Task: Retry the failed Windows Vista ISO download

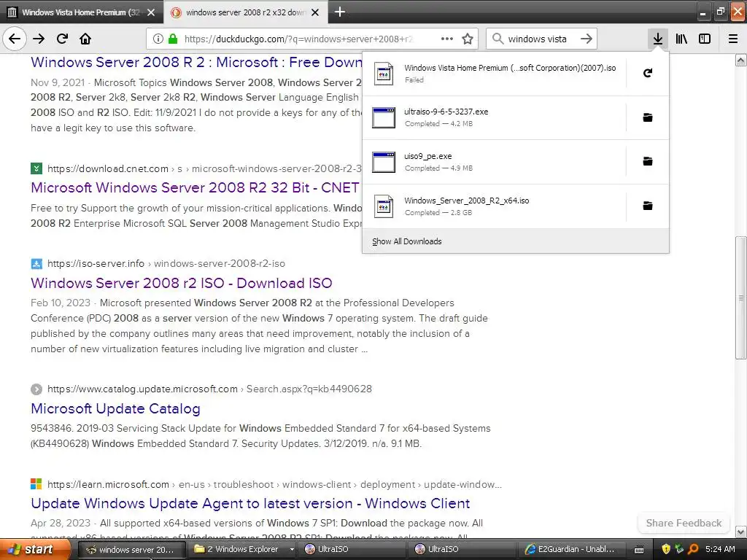Action: tap(648, 73)
